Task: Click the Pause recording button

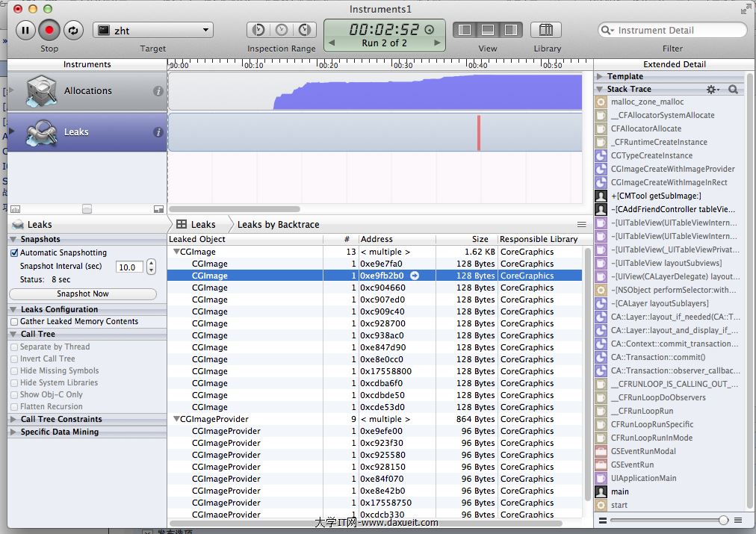Action: 26,30
